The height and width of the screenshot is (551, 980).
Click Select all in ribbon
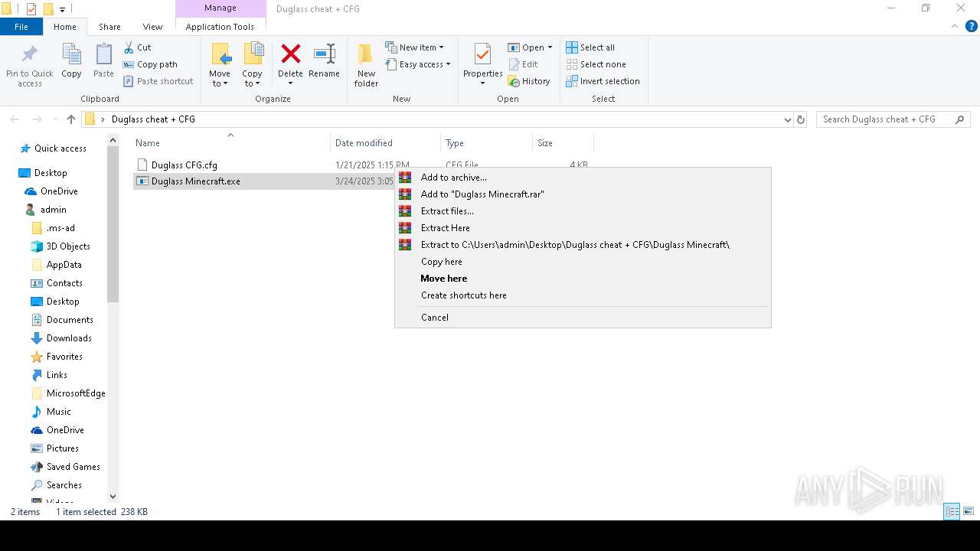tap(590, 47)
